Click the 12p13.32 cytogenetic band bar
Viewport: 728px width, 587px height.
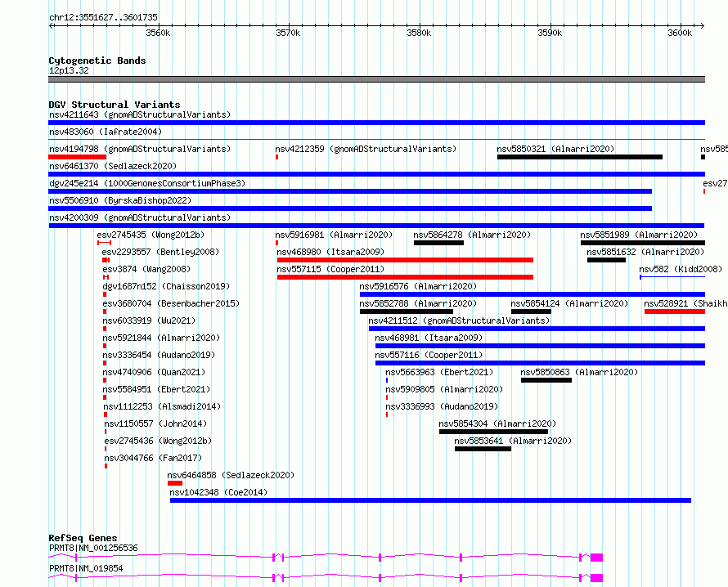click(x=376, y=79)
